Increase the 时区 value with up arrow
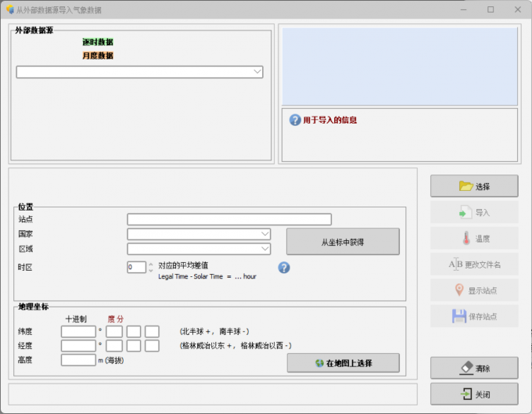Screen dimensions: 532x414 (151, 265)
